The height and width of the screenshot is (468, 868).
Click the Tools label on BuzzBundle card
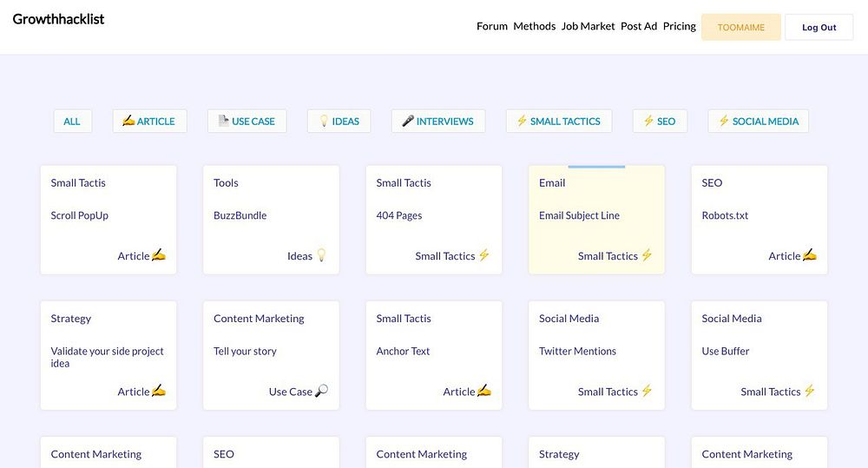coord(226,182)
